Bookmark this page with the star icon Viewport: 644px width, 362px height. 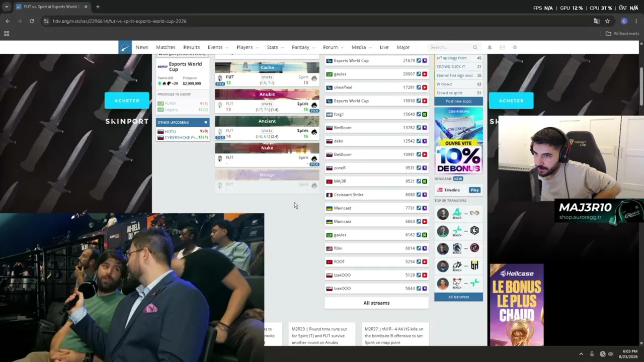607,21
